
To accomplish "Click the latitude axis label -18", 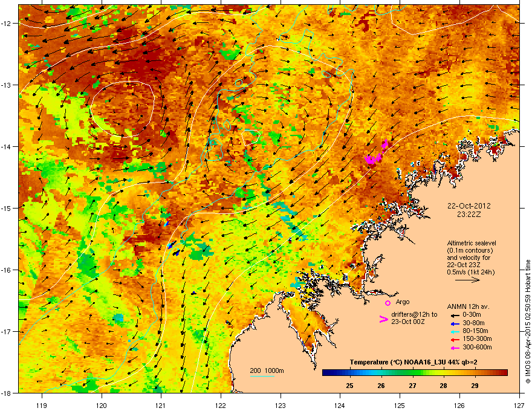I will pos(7,393).
